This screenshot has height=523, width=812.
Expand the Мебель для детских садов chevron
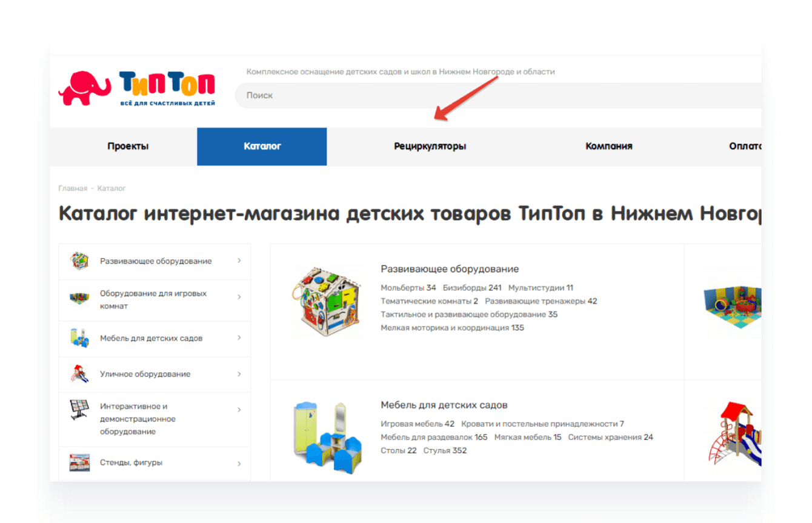click(239, 338)
